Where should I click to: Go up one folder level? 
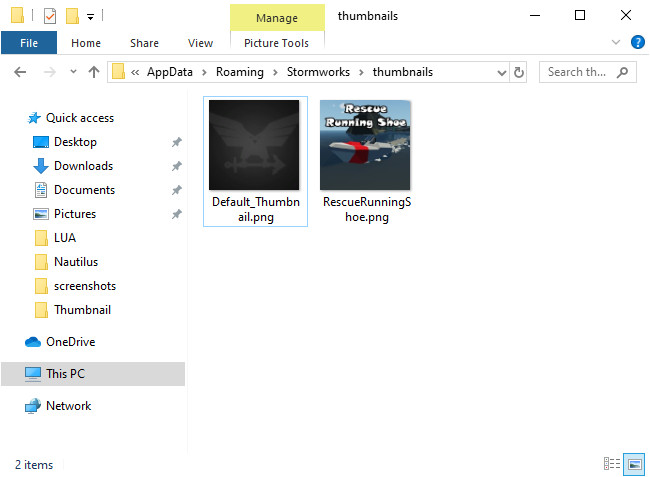tap(94, 72)
